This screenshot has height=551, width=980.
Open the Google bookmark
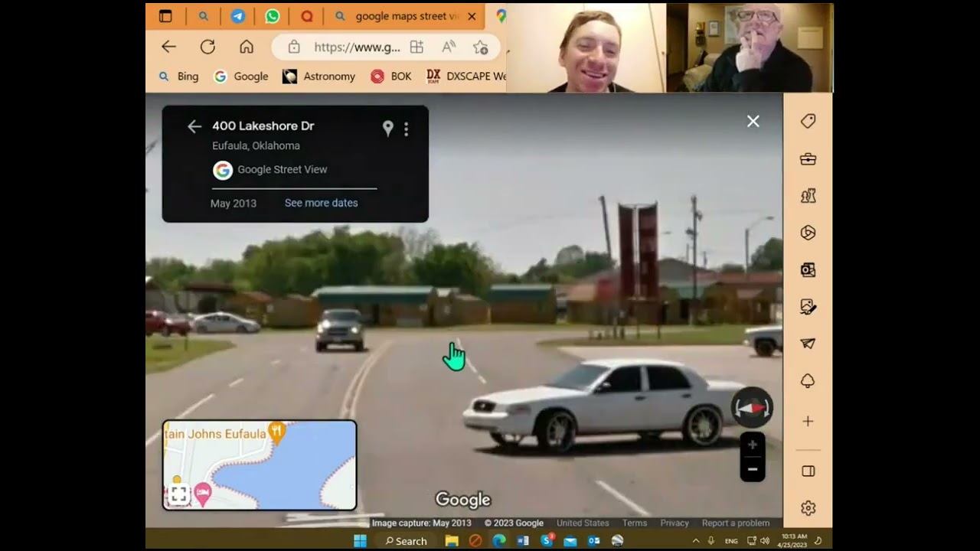pyautogui.click(x=241, y=77)
